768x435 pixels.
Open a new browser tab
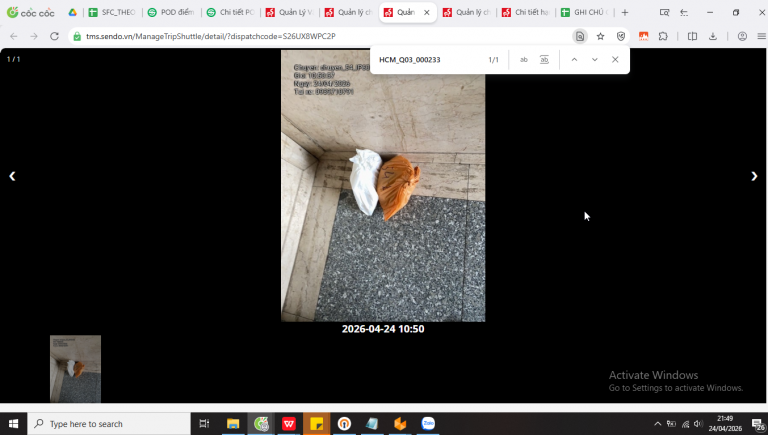[x=624, y=13]
